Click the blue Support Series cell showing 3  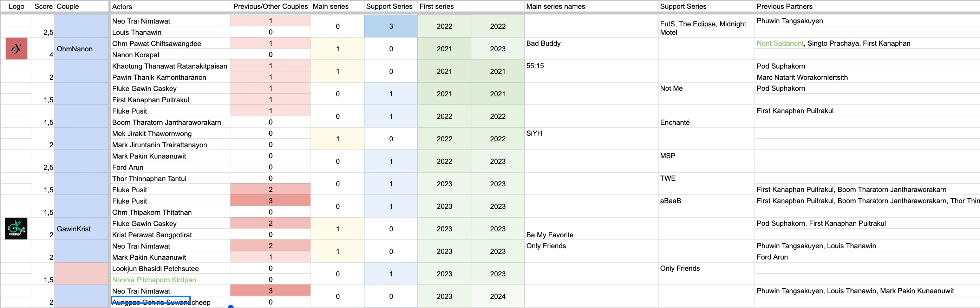(391, 26)
